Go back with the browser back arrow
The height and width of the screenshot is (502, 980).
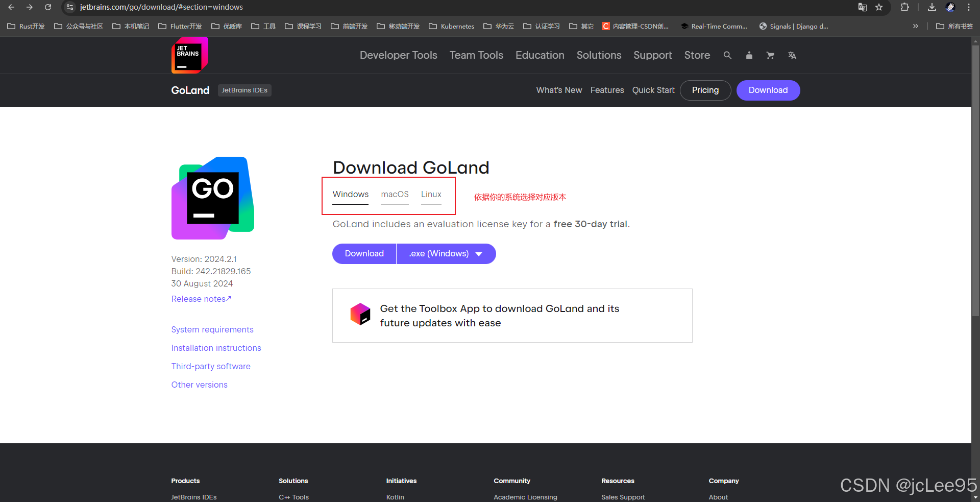11,7
